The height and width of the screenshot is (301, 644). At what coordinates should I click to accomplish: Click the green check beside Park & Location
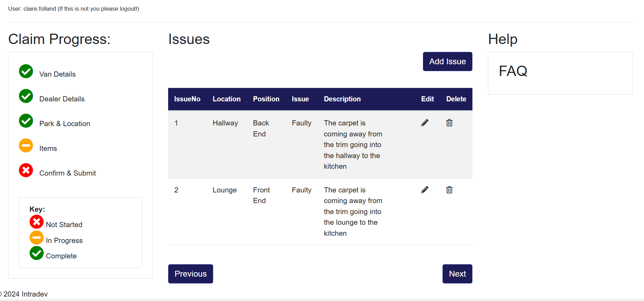pyautogui.click(x=26, y=121)
